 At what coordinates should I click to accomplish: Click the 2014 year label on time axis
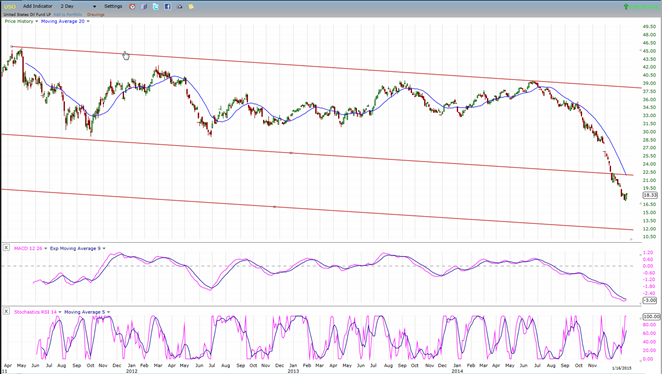click(x=457, y=371)
